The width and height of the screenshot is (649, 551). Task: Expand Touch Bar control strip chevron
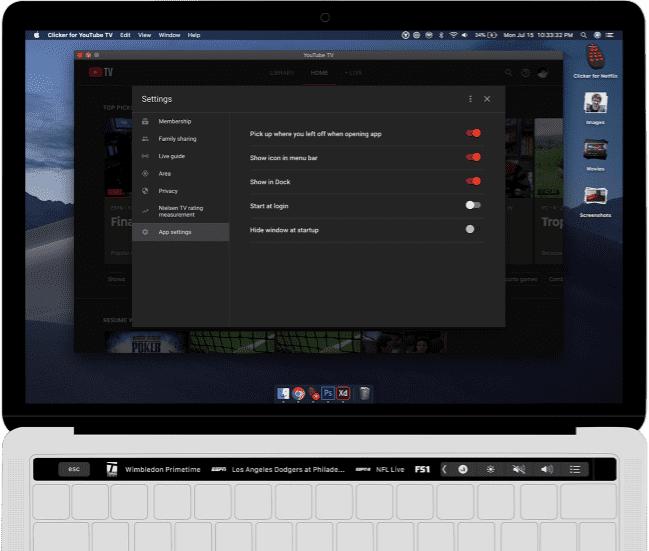444,469
